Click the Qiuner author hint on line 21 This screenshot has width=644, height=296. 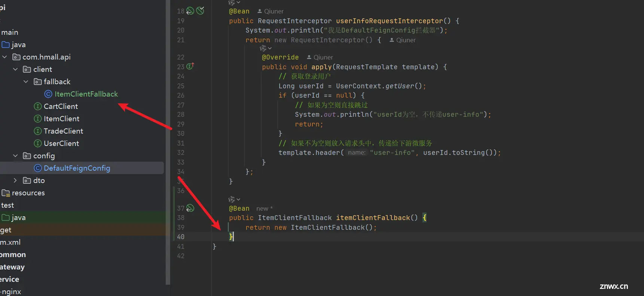[406, 40]
